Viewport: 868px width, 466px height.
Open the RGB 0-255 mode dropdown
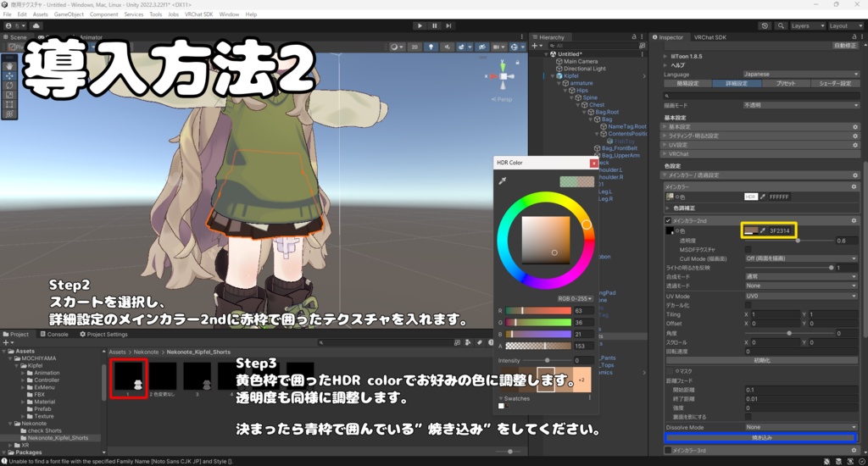click(575, 298)
